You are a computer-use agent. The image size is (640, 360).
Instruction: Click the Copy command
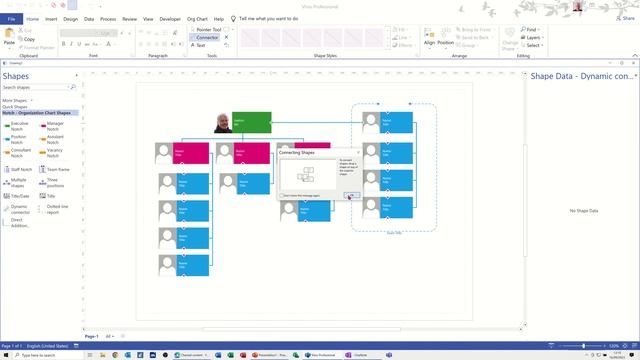pyautogui.click(x=27, y=39)
